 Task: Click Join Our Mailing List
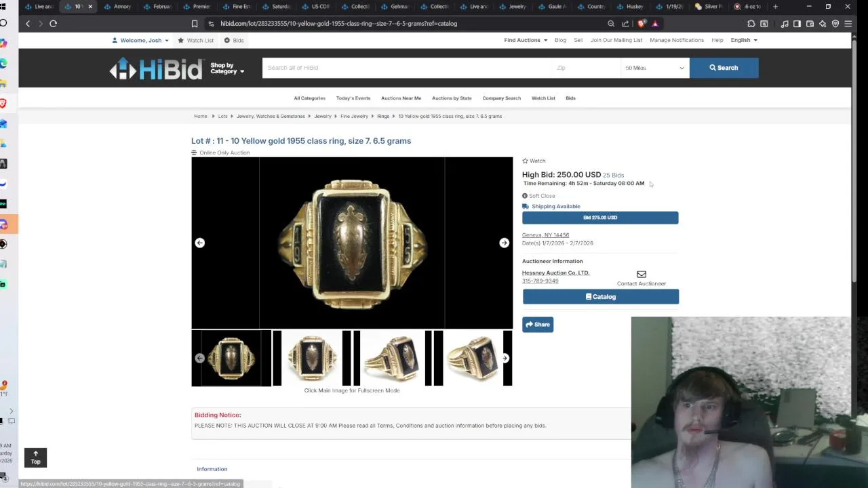pyautogui.click(x=616, y=41)
